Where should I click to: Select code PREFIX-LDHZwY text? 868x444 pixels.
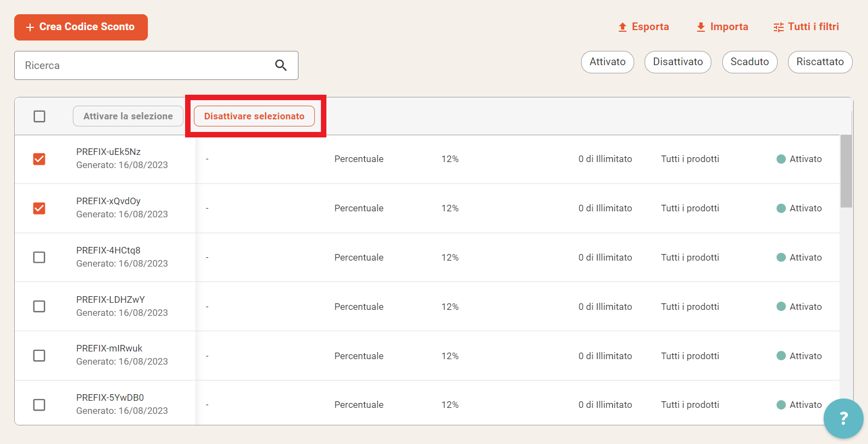coord(111,299)
